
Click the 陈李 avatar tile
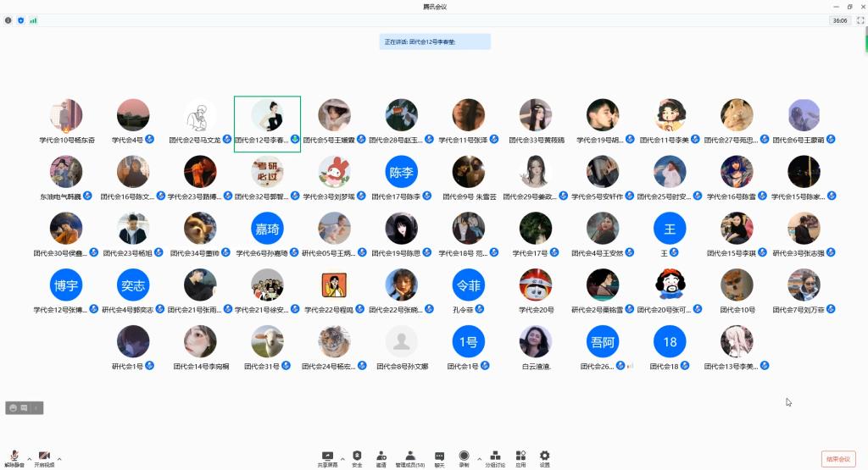coord(401,172)
